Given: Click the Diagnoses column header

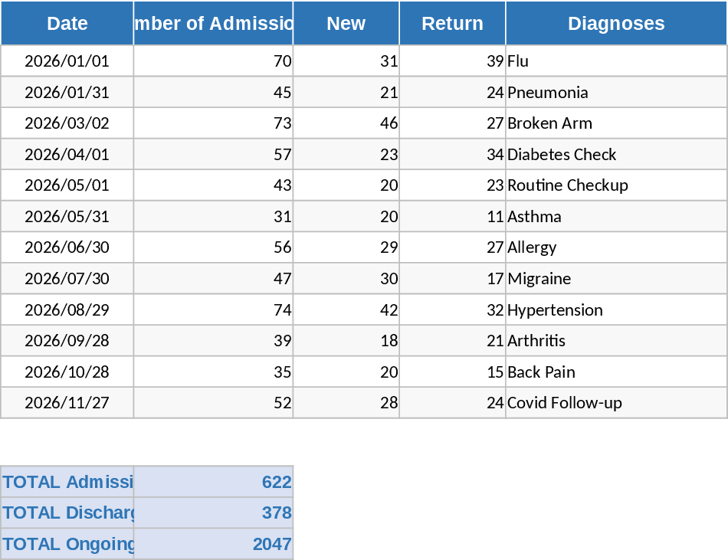Looking at the screenshot, I should (x=616, y=23).
